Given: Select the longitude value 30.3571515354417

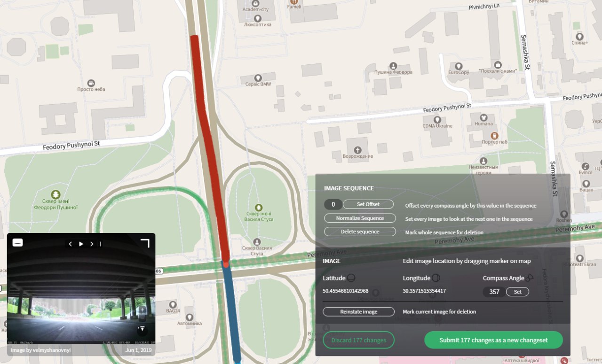Looking at the screenshot, I should tap(424, 291).
